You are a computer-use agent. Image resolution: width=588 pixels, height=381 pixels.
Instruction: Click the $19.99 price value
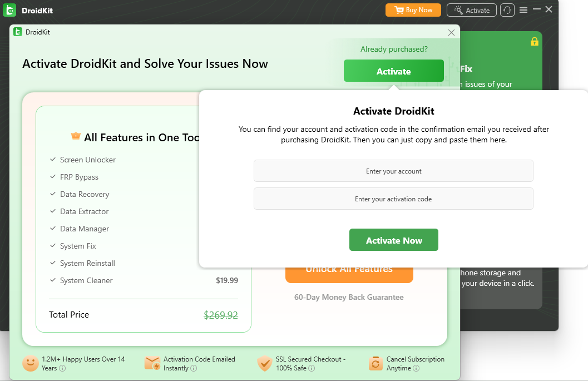point(227,280)
